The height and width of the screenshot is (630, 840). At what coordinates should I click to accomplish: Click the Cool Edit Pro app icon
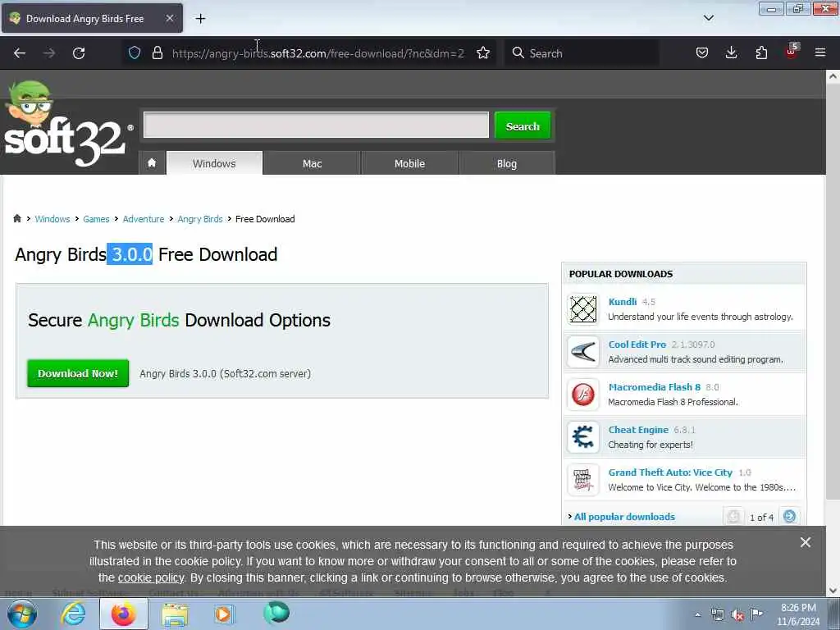[583, 352]
